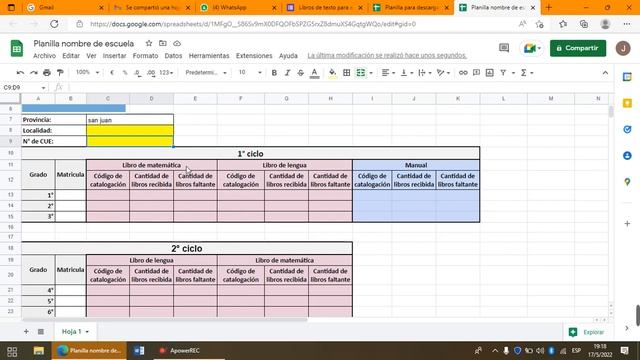Open horizontal align dropdown

click(x=388, y=73)
